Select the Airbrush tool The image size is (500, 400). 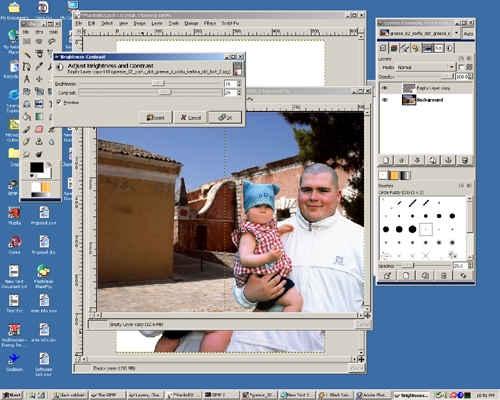(x=51, y=129)
